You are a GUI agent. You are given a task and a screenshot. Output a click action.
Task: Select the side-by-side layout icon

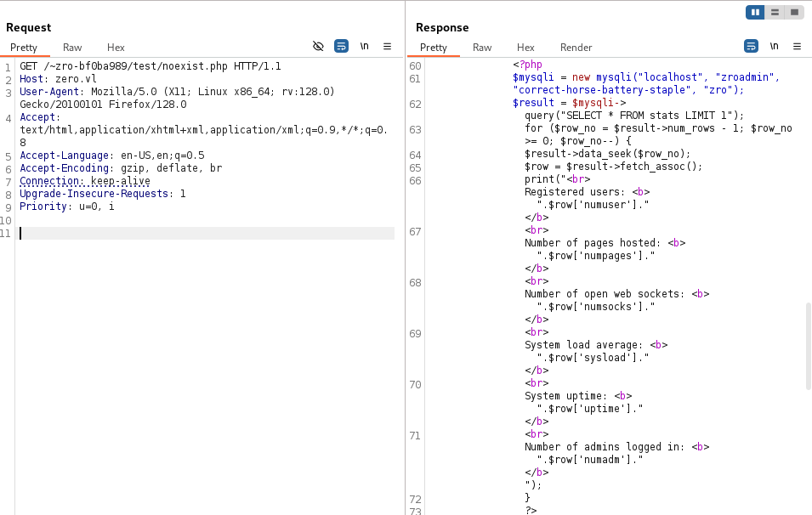[756, 12]
